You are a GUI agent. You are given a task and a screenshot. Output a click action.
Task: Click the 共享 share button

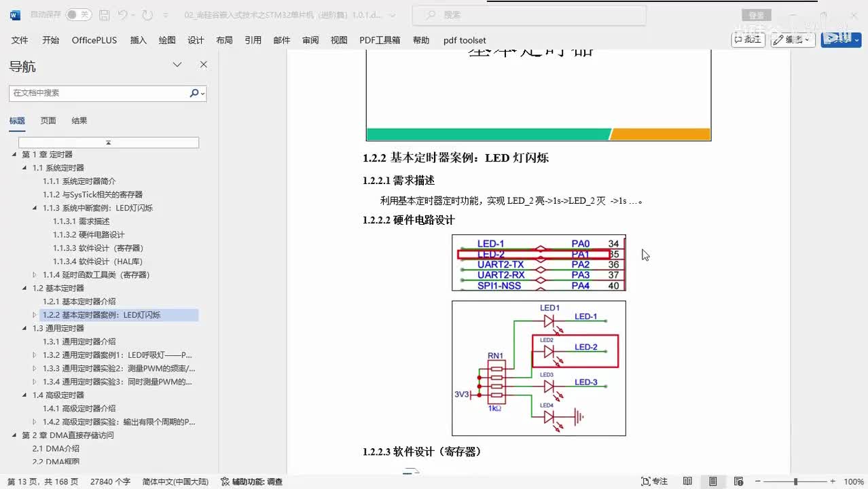pos(841,39)
